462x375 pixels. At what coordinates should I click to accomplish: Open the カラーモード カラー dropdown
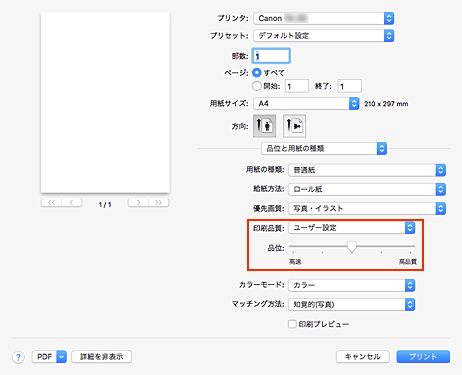click(x=352, y=285)
